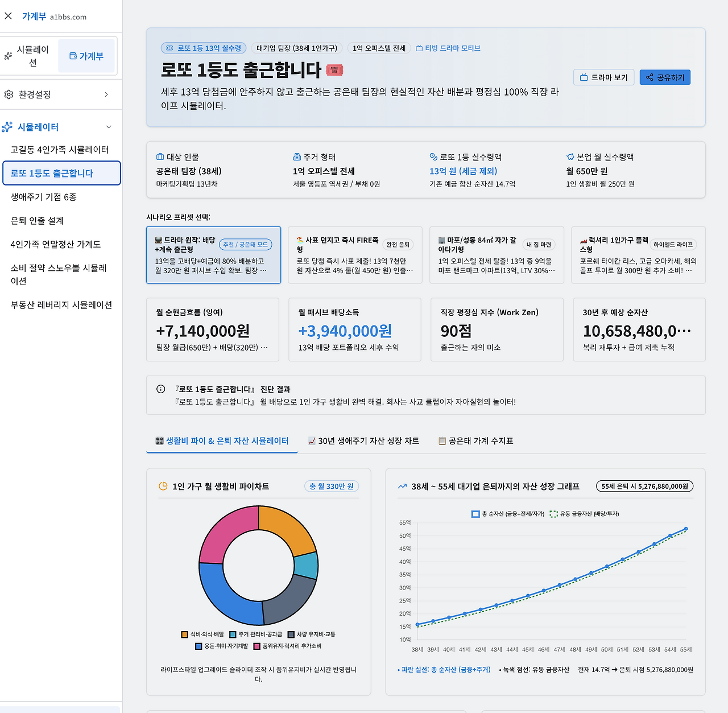728x713 pixels.
Task: Open 소비 절약 스노우볼 시뮬레이션
Action: [x=61, y=274]
